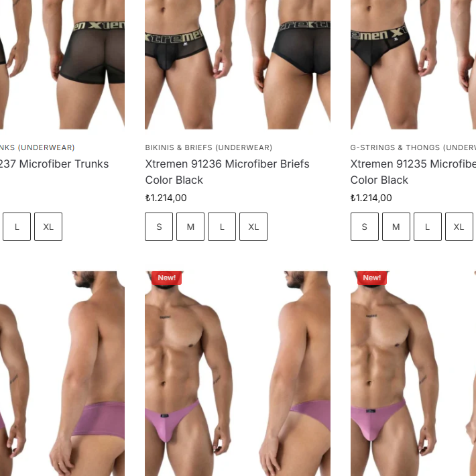This screenshot has width=476, height=476.
Task: Select size S for Xtremen 91236 Briefs
Action: [x=159, y=227]
